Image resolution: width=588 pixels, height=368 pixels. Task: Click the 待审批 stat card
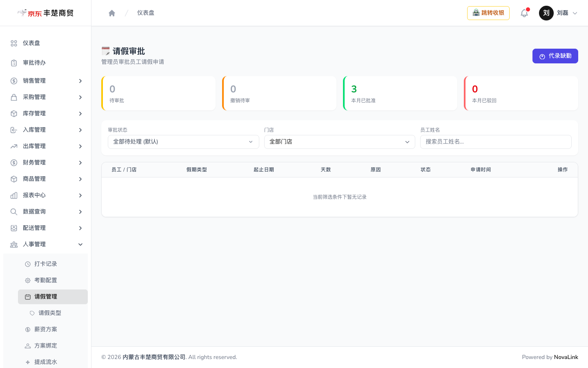coord(158,93)
